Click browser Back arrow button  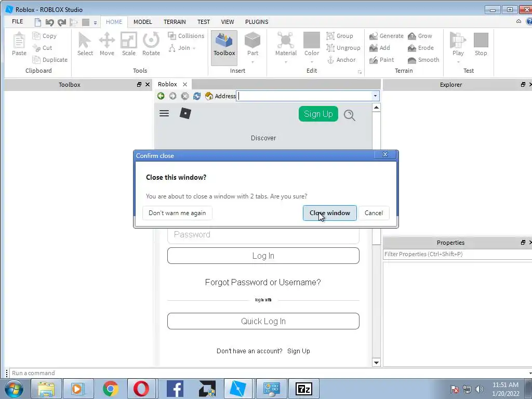[161, 96]
